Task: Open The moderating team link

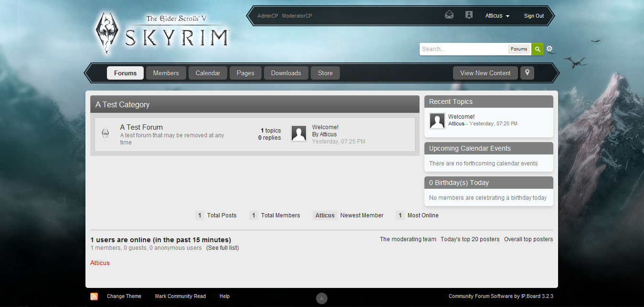Action: (x=408, y=239)
